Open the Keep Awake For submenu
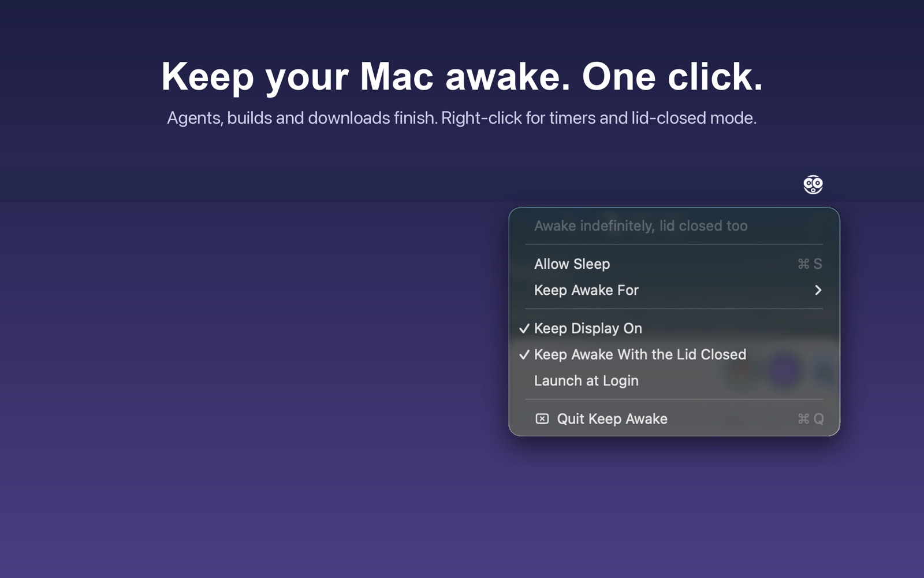924x578 pixels. [x=674, y=290]
